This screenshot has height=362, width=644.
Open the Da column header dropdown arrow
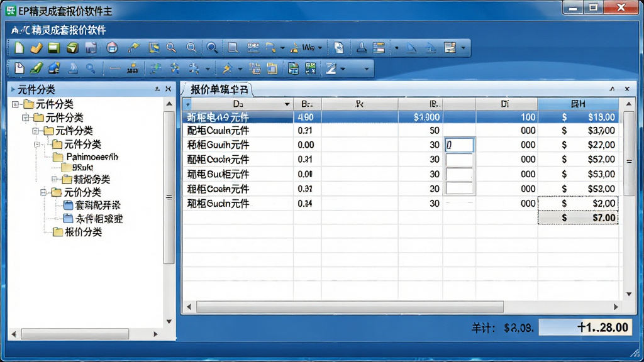287,104
